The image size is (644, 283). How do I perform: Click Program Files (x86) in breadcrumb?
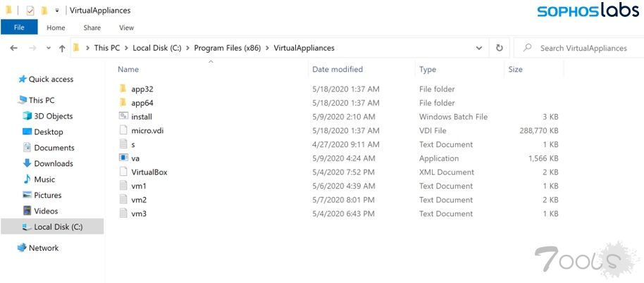pos(227,48)
